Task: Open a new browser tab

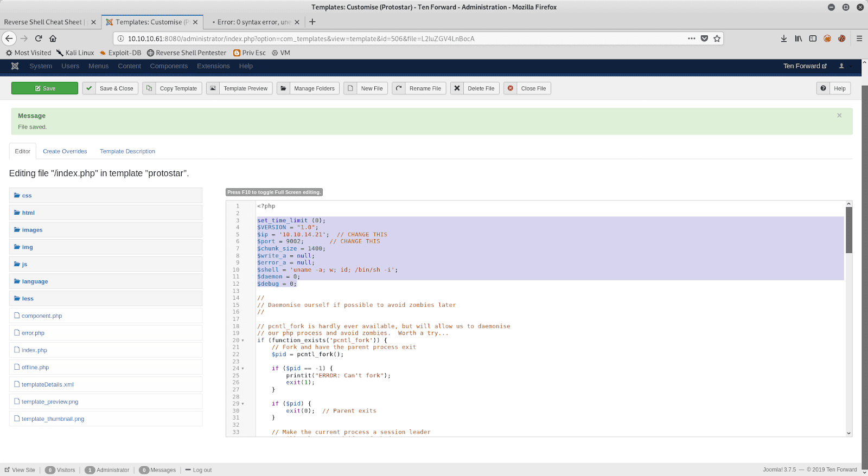Action: coord(312,22)
